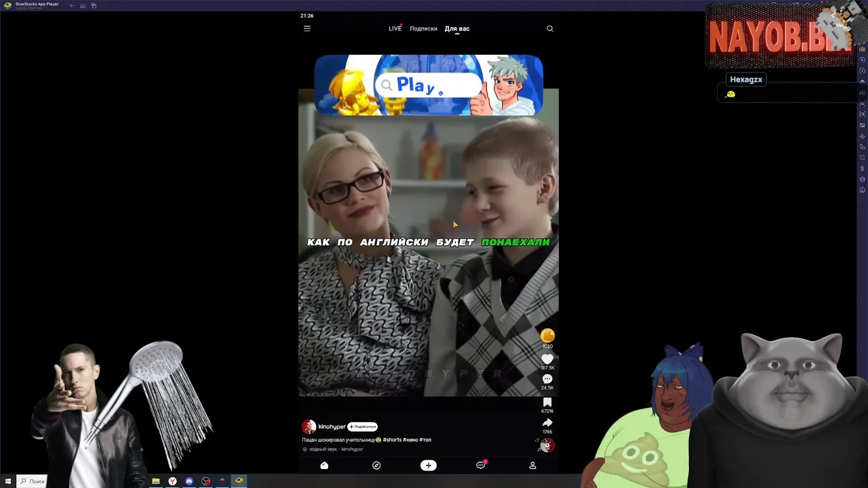Open the #топ hashtag
Viewport: 868px width, 488px height.
(x=425, y=440)
